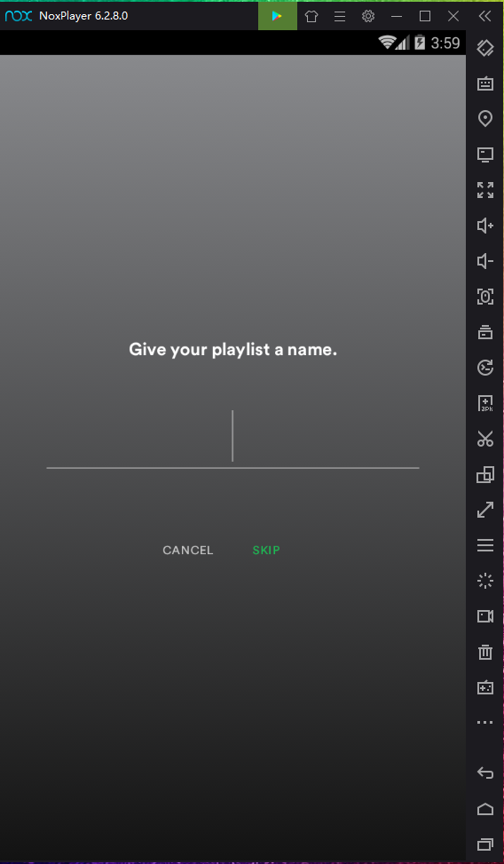This screenshot has height=864, width=504.
Task: Cancel playlist creation
Action: [188, 550]
